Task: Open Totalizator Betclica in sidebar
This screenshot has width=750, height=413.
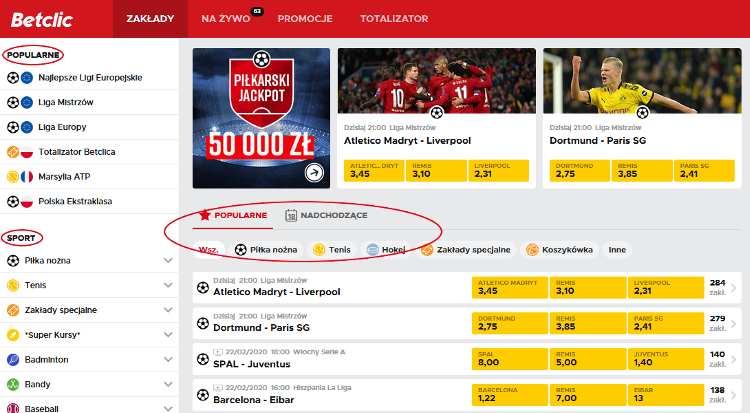Action: pyautogui.click(x=77, y=152)
